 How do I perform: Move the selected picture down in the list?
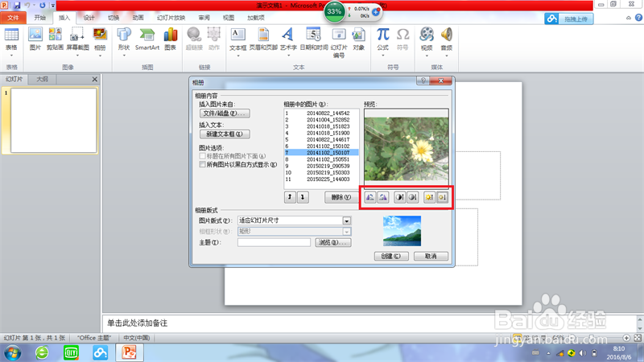click(303, 197)
